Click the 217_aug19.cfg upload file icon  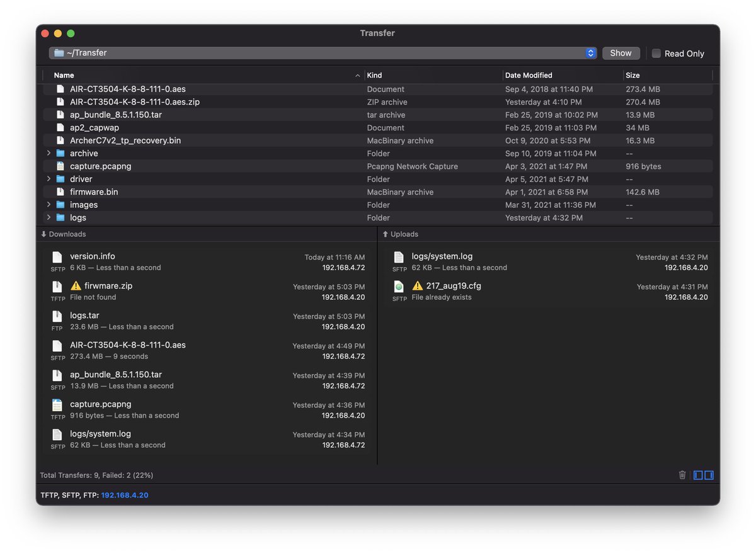(x=399, y=287)
